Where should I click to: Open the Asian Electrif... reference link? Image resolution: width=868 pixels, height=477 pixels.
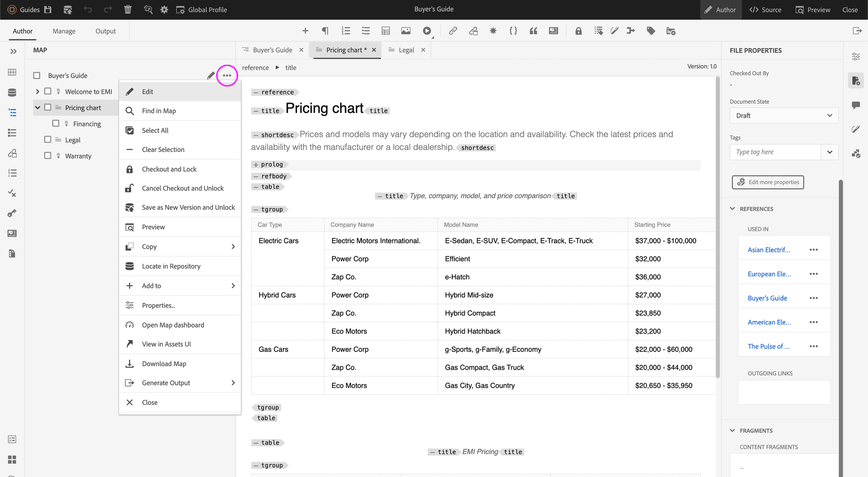click(x=769, y=250)
